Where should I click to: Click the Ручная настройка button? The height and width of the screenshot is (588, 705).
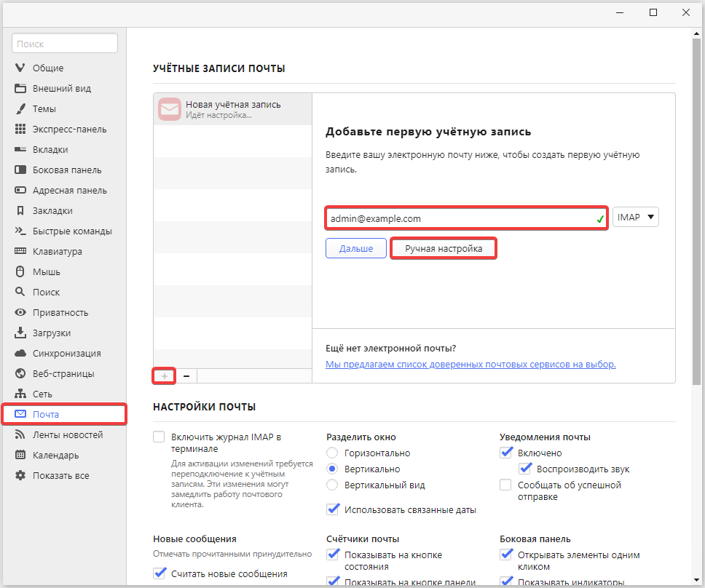point(444,248)
